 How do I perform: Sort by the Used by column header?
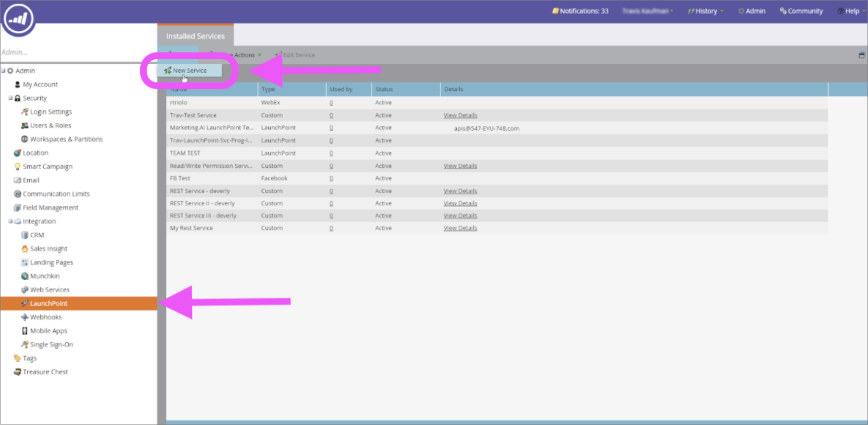point(349,89)
